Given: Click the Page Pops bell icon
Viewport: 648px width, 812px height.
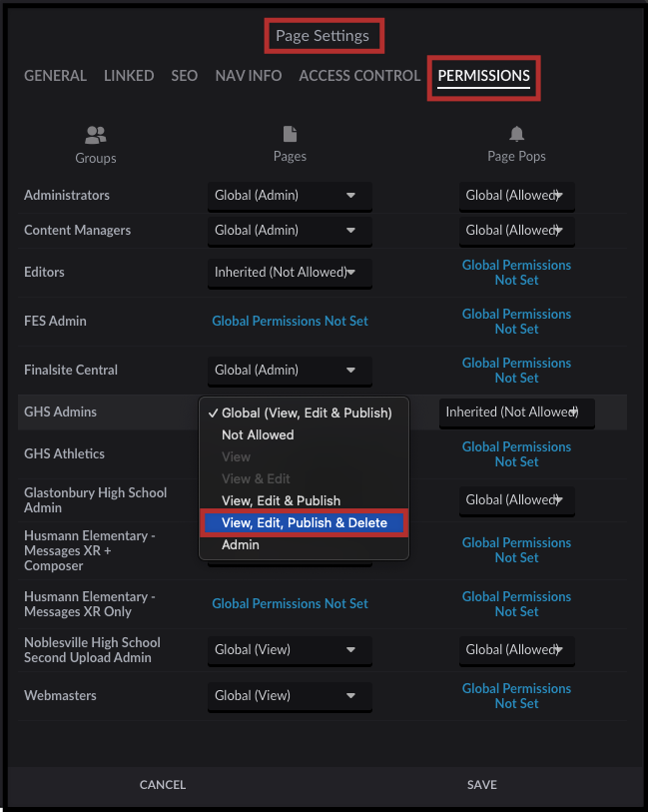Looking at the screenshot, I should [x=516, y=134].
